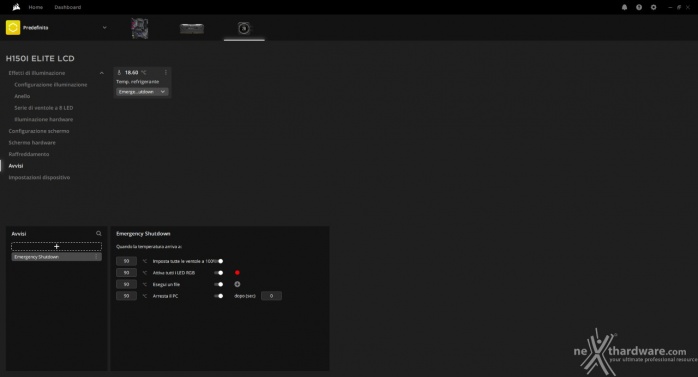Pick the red LED alert color swatch
This screenshot has width=698, height=377.
pyautogui.click(x=237, y=272)
